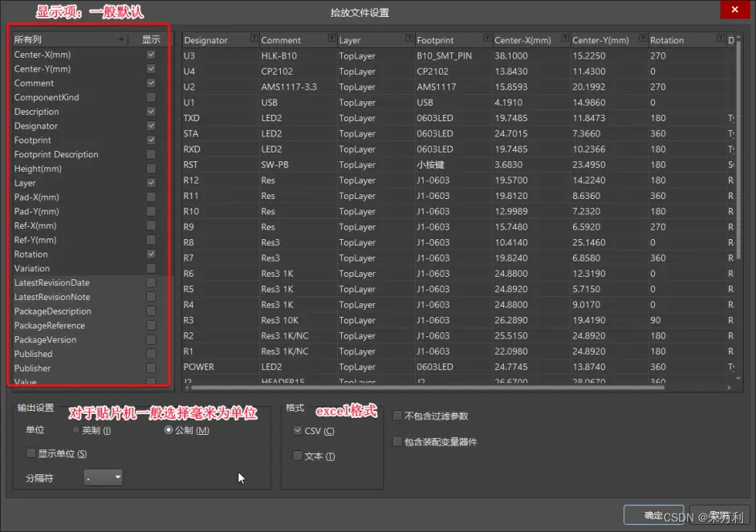756x532 pixels.
Task: Sort the table by Comment column
Action: tap(281, 39)
